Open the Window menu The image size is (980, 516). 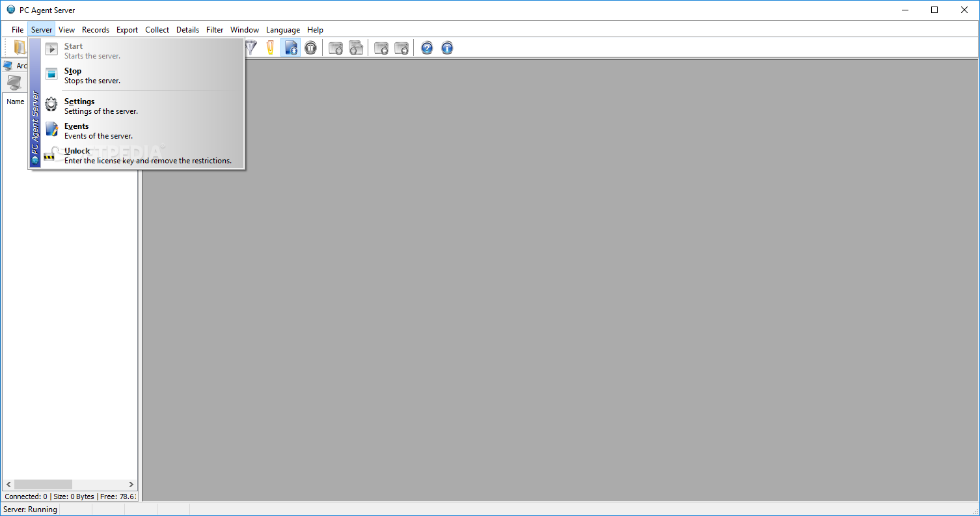(x=245, y=30)
